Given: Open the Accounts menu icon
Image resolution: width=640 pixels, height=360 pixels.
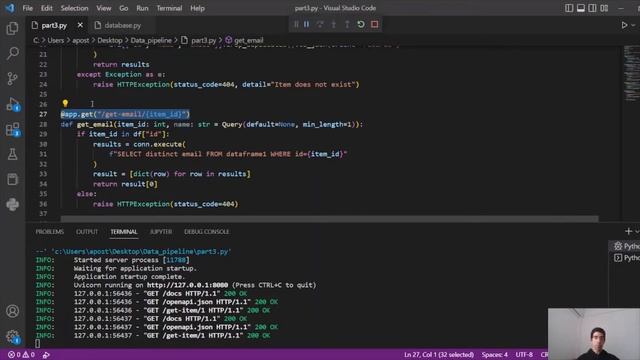Looking at the screenshot, I should (12, 311).
